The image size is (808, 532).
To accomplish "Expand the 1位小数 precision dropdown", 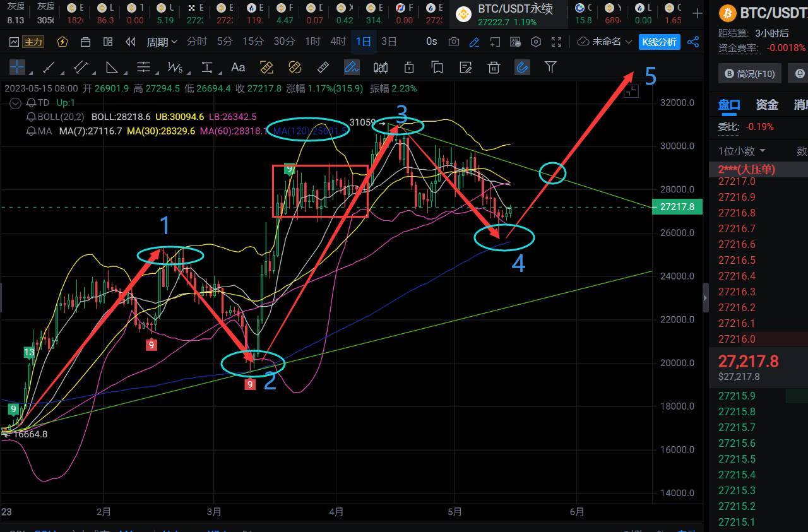I will 742,151.
